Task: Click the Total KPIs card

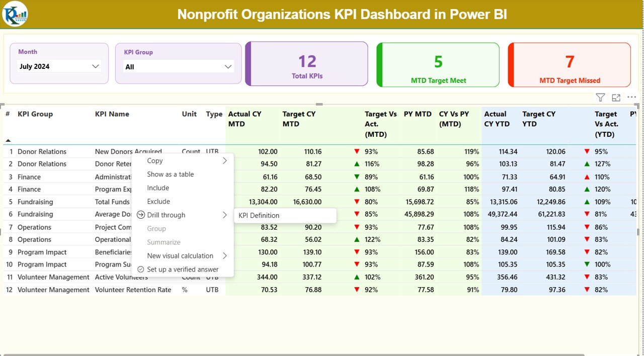Action: [306, 64]
